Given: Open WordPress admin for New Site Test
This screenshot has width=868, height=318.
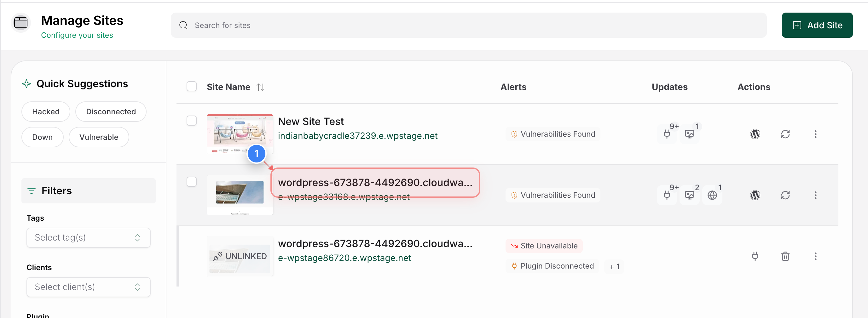Looking at the screenshot, I should (755, 134).
